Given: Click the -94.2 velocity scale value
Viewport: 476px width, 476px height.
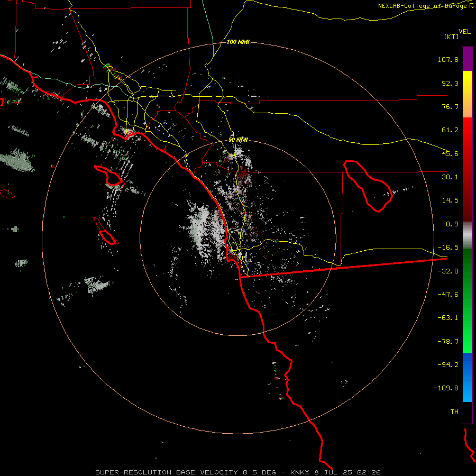Looking at the screenshot, I should pos(448,365).
